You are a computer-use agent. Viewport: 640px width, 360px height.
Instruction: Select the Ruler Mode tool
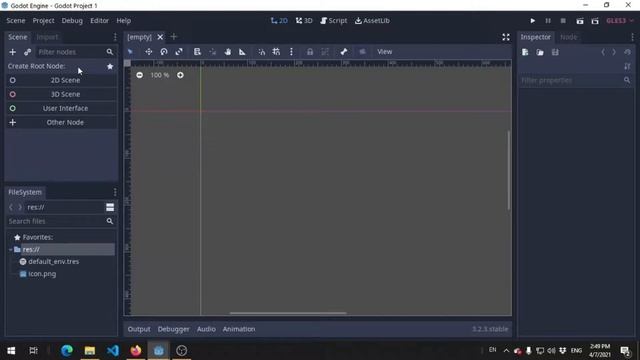(242, 52)
